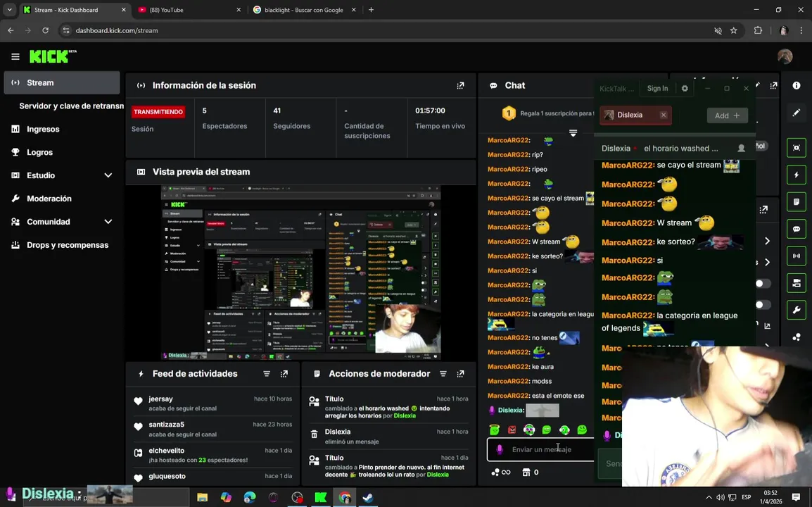Expand the first right-arrow row in settings panel
This screenshot has height=507, width=812.
point(767,241)
